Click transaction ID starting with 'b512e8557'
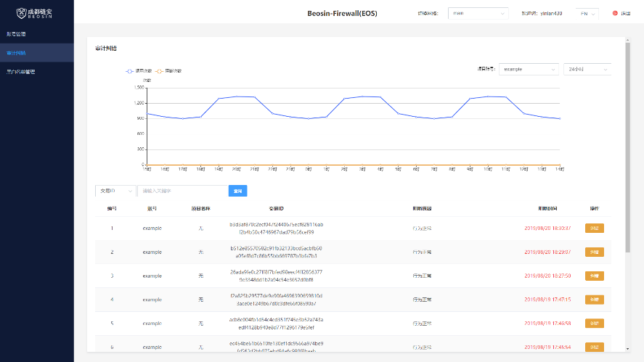This screenshot has height=362, width=644. point(277,252)
